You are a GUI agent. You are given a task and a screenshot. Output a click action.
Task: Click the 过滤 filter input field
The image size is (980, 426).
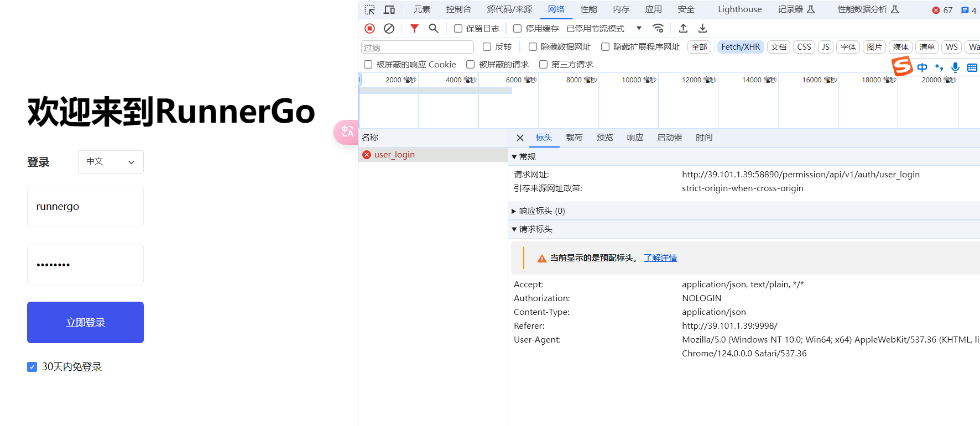pyautogui.click(x=417, y=48)
